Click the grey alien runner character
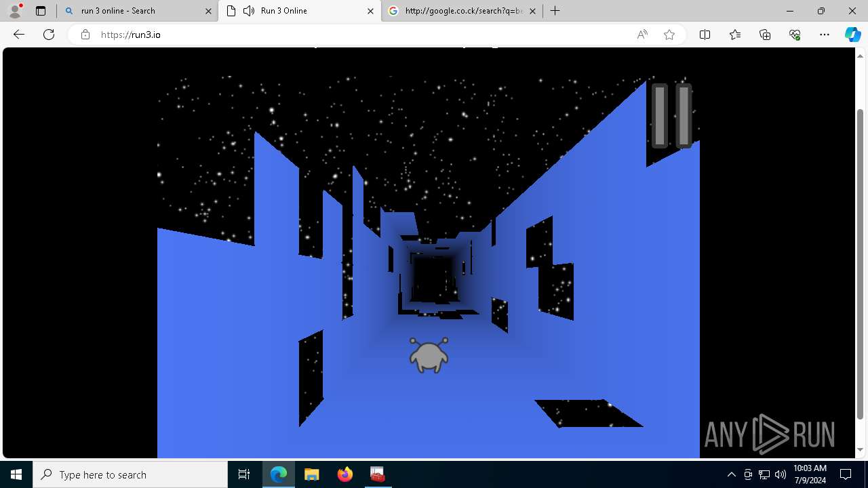Viewport: 868px width, 488px height. pyautogui.click(x=429, y=355)
